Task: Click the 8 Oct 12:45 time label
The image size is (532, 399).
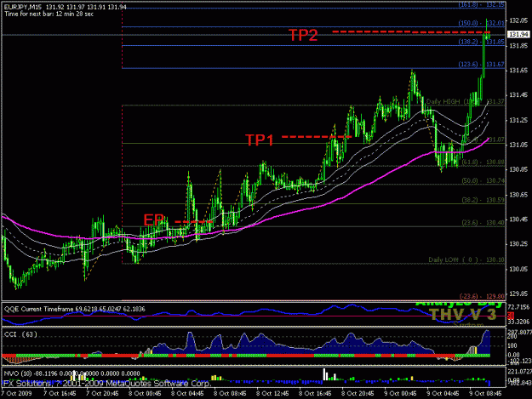Action: tap(272, 394)
